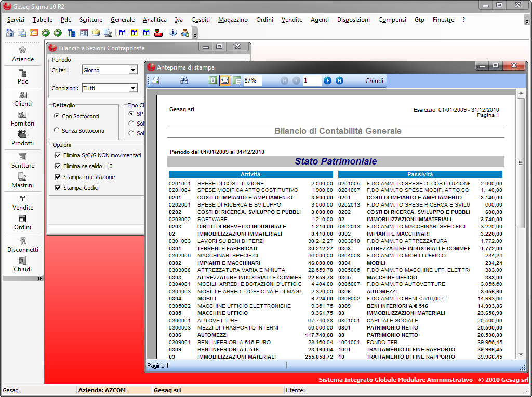
Task: Click the documents with printer icon in toolbar
Action: [108, 33]
